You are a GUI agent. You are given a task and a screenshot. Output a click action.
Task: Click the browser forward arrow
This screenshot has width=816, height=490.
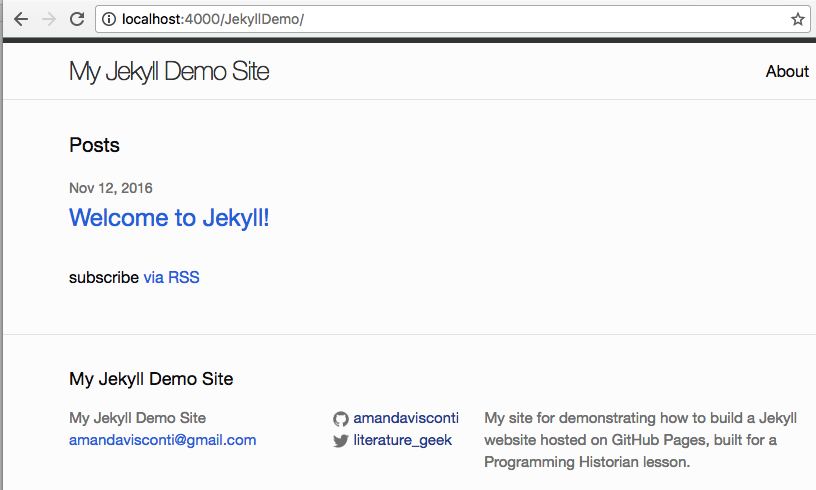[47, 19]
